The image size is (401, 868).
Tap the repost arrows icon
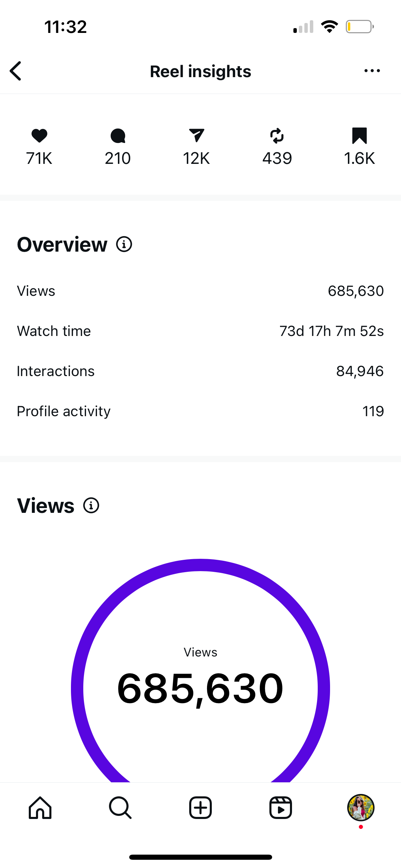[277, 136]
